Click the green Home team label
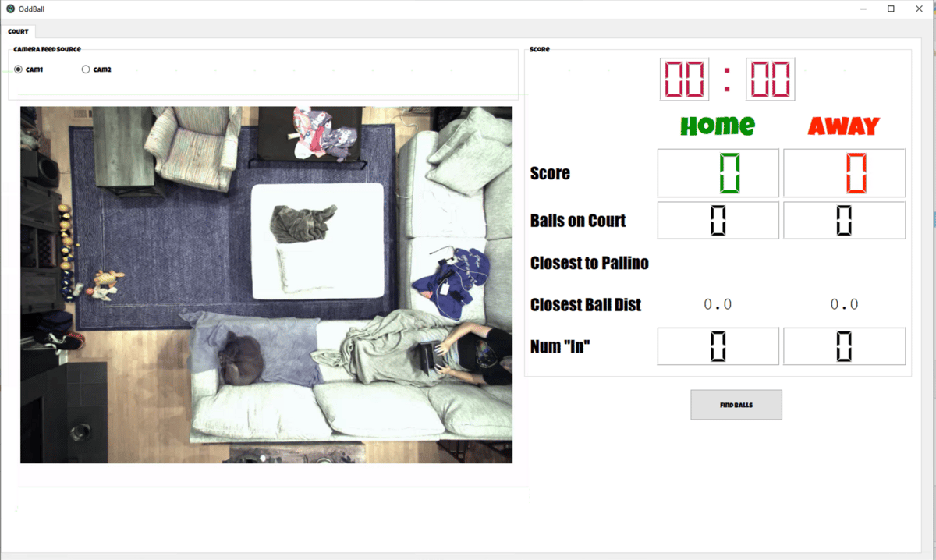 point(718,126)
